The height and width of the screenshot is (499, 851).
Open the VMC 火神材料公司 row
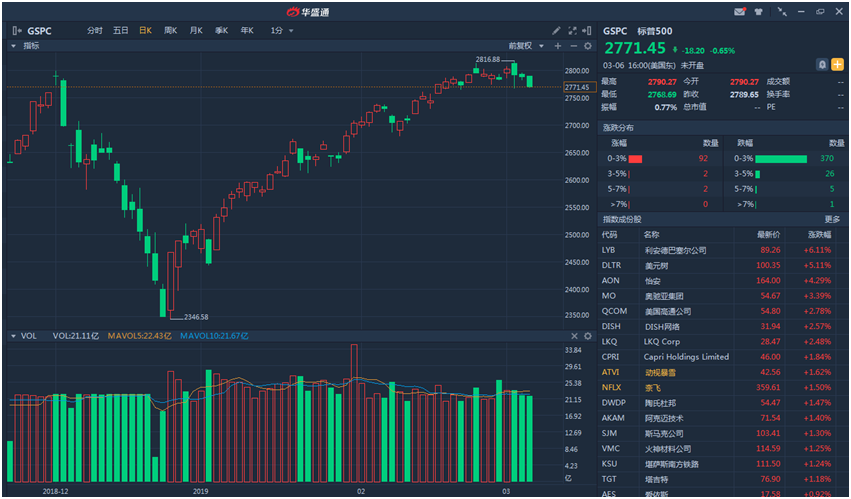click(x=722, y=449)
